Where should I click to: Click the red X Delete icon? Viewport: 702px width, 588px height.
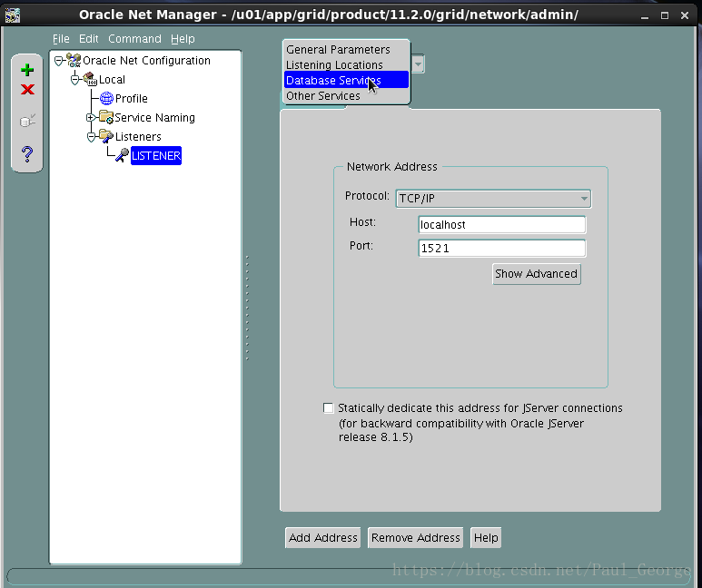[x=27, y=90]
